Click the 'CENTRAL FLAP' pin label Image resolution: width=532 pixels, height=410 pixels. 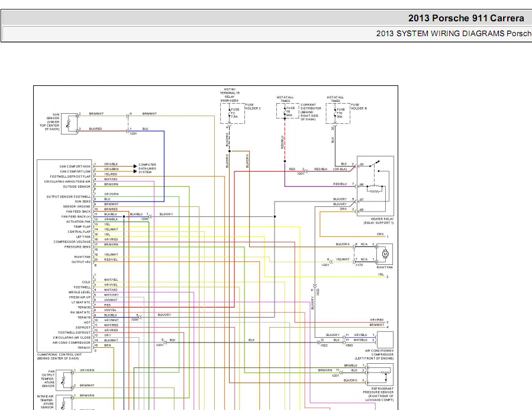(x=79, y=232)
